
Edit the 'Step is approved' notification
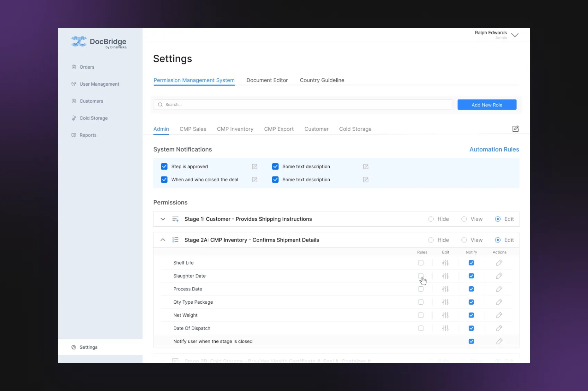[x=254, y=167]
